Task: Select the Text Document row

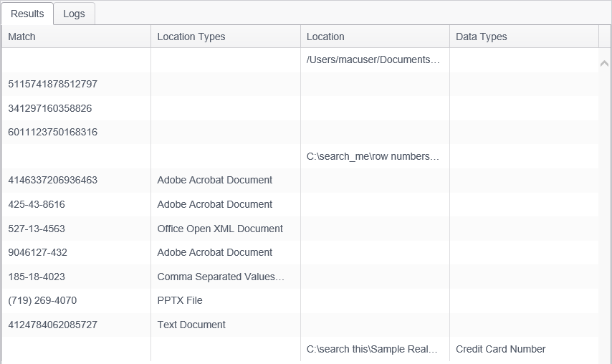Action: pos(191,325)
